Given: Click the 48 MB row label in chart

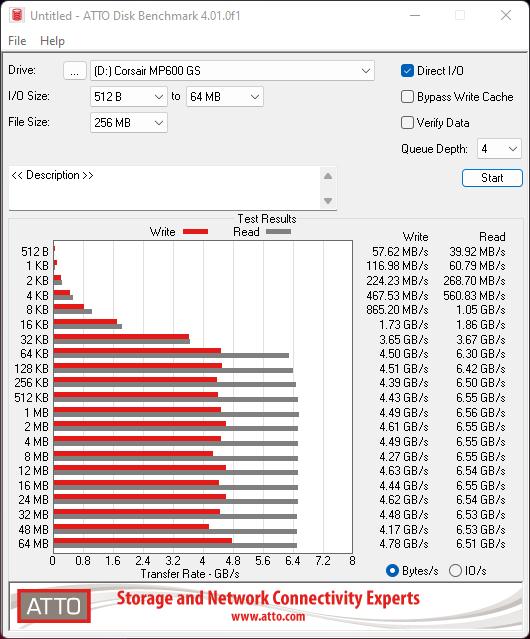Looking at the screenshot, I should (x=33, y=529).
